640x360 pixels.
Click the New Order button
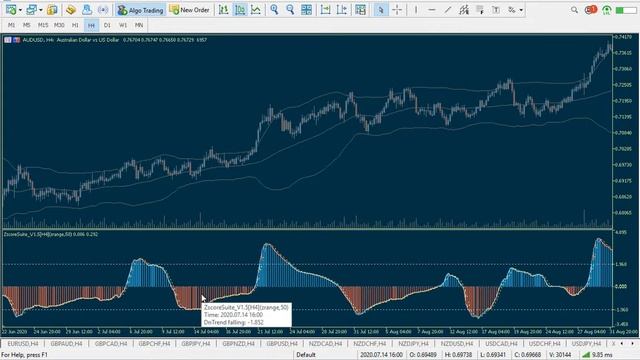(189, 10)
